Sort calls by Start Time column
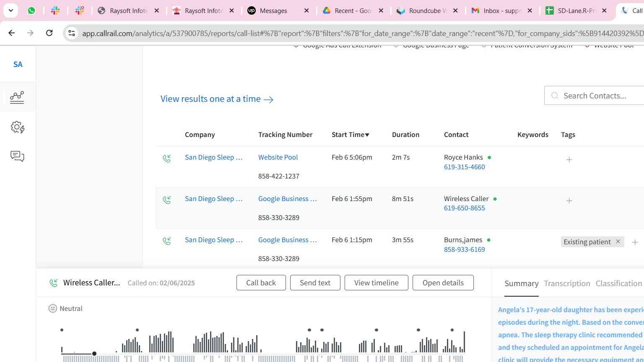This screenshot has height=362, width=644. pyautogui.click(x=350, y=134)
